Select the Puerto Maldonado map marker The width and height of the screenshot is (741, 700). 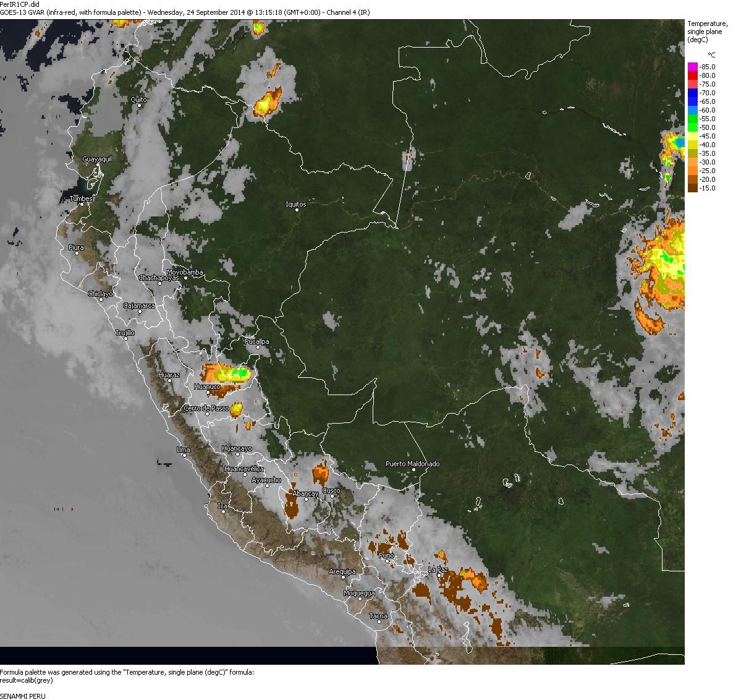414,470
